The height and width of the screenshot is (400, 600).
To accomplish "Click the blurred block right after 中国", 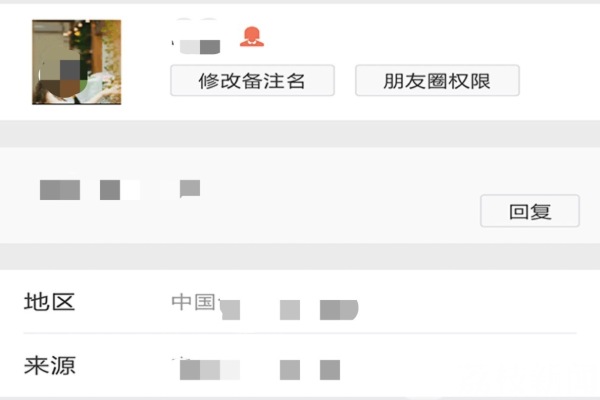I will [x=230, y=310].
